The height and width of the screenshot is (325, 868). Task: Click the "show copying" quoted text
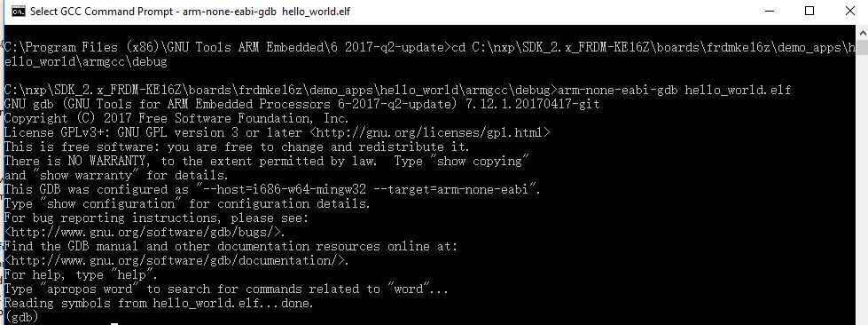coord(482,161)
